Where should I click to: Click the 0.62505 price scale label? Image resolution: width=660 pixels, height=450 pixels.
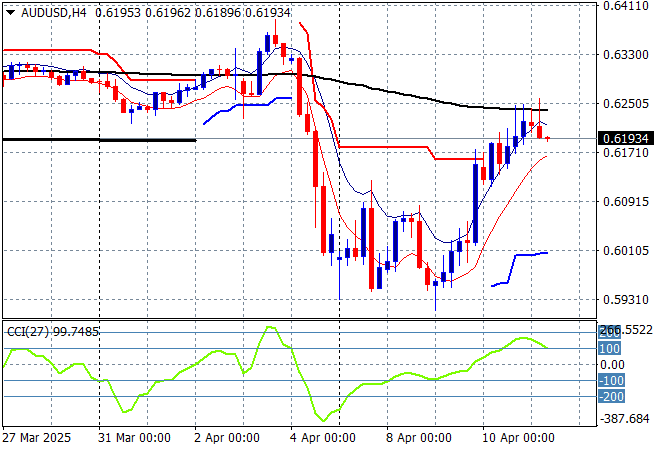(x=625, y=104)
